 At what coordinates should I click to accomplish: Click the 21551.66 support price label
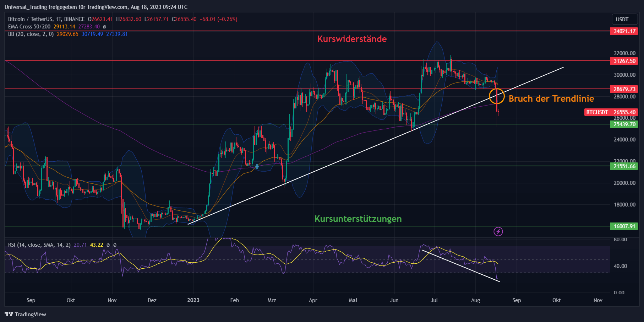pos(624,166)
